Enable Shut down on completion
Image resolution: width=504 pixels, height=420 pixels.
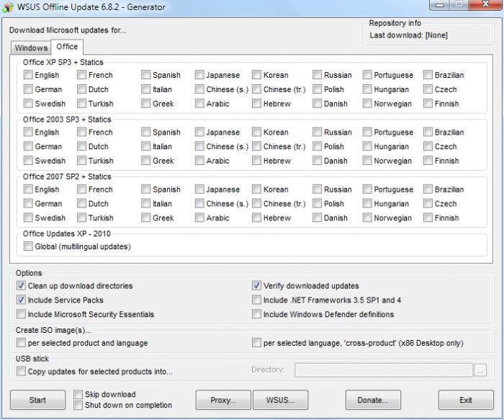[78, 405]
